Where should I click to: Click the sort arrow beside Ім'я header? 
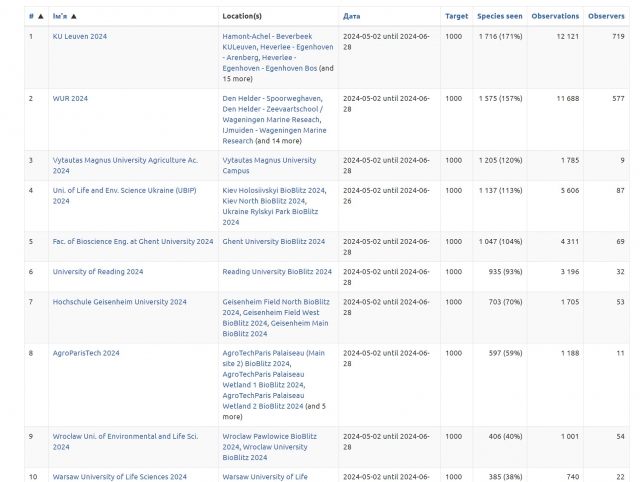(x=74, y=17)
